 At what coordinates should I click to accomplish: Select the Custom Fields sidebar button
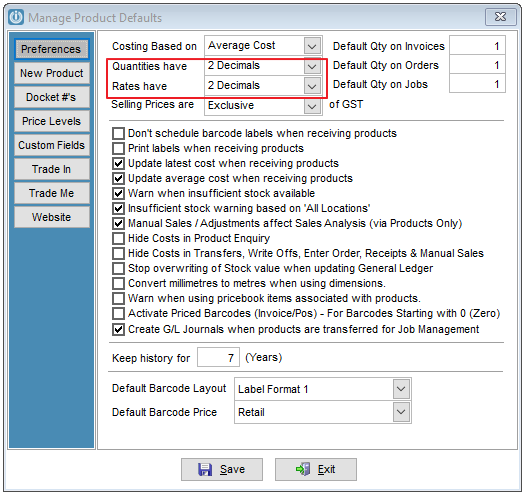(x=52, y=145)
